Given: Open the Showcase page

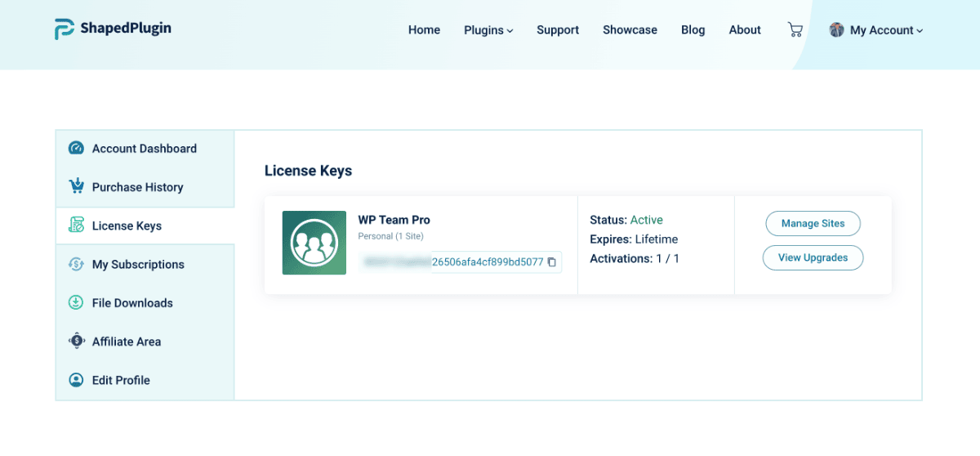Looking at the screenshot, I should click(x=630, y=29).
